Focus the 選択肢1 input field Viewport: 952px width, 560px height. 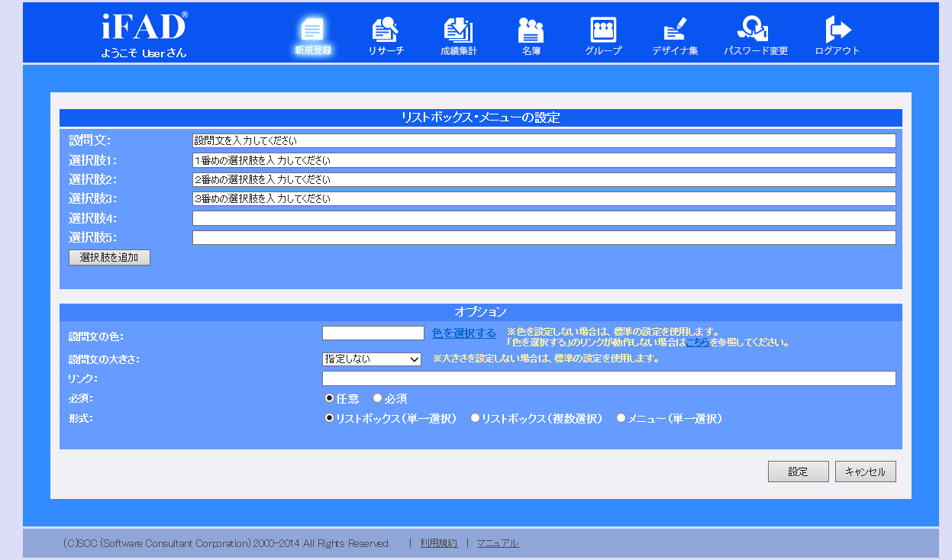544,160
